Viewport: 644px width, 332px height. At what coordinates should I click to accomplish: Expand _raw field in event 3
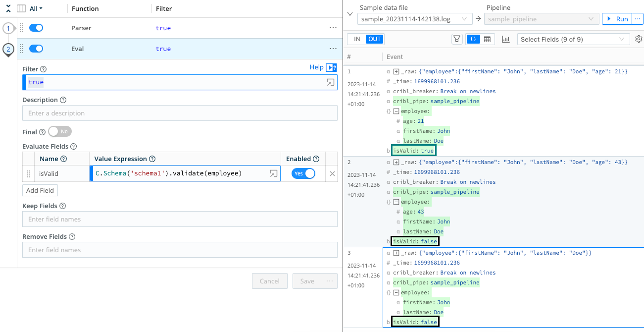pos(396,253)
